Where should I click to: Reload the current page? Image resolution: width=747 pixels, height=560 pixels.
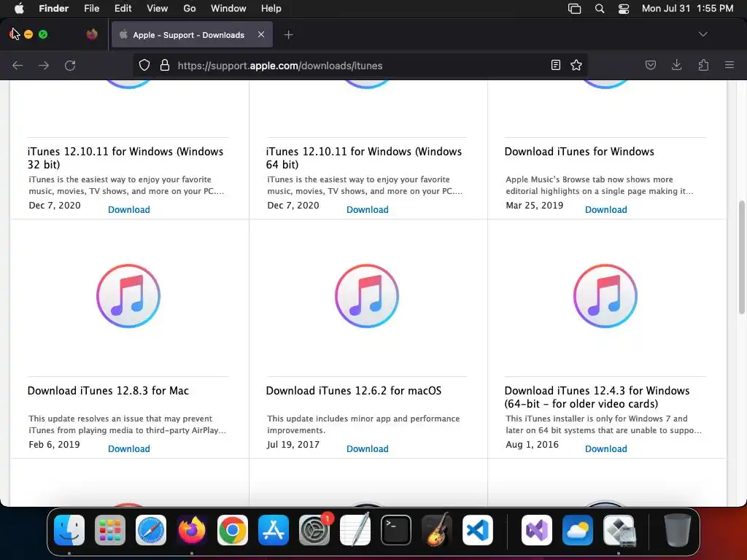(x=70, y=65)
